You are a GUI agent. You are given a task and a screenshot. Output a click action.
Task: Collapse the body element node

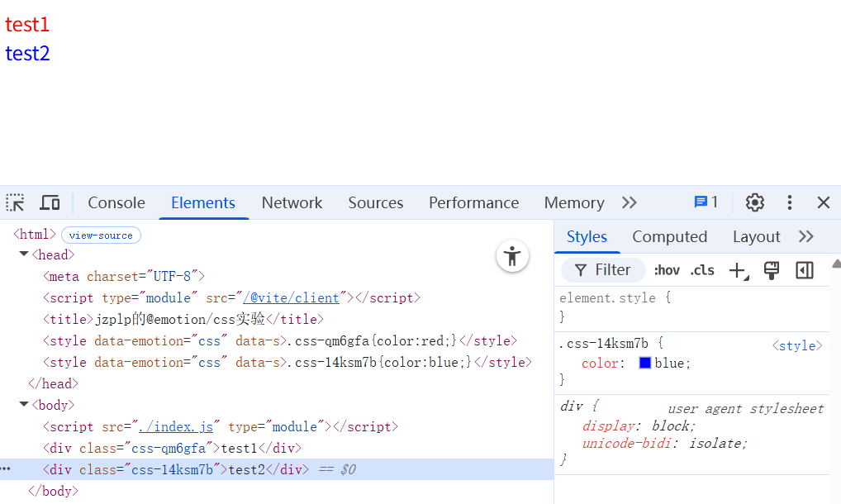[x=24, y=405]
